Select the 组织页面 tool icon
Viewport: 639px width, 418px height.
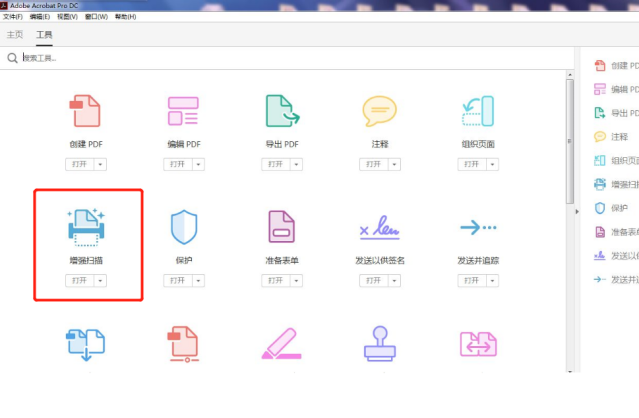(478, 111)
